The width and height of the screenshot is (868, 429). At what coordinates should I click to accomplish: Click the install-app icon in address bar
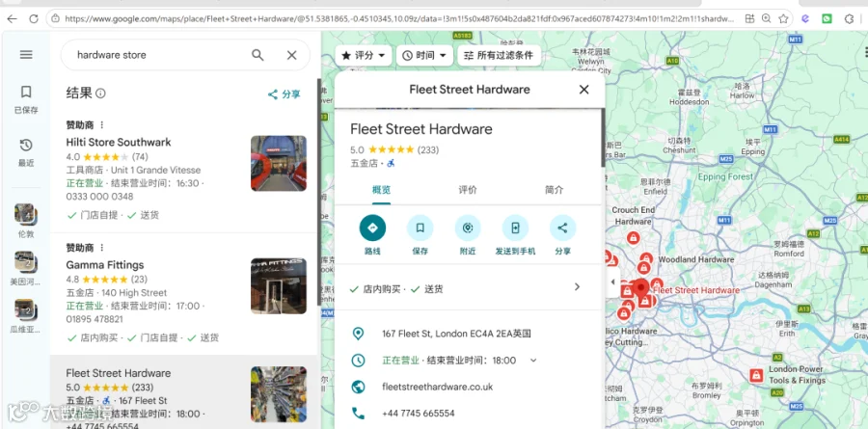[x=749, y=19]
